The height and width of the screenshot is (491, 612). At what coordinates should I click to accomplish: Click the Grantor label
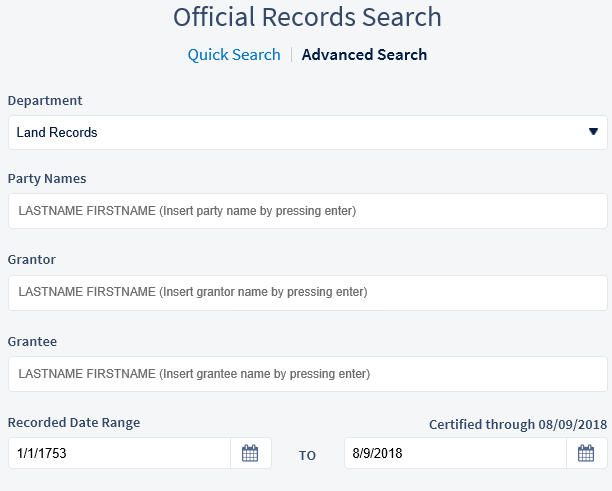[32, 260]
